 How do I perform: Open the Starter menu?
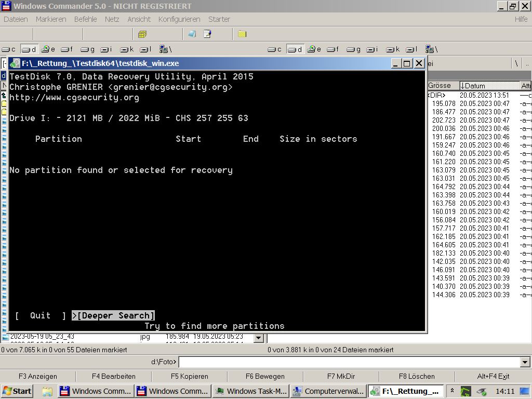[x=219, y=19]
